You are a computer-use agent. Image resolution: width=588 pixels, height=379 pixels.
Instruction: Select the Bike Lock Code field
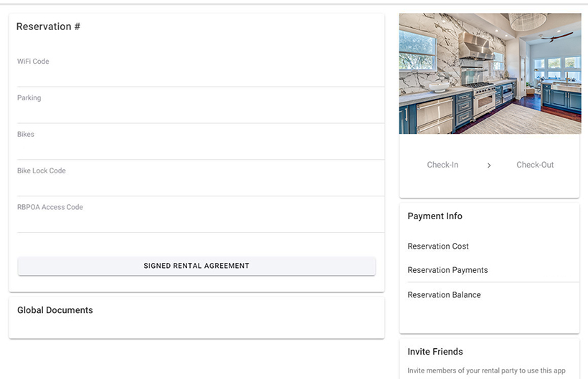(x=201, y=178)
